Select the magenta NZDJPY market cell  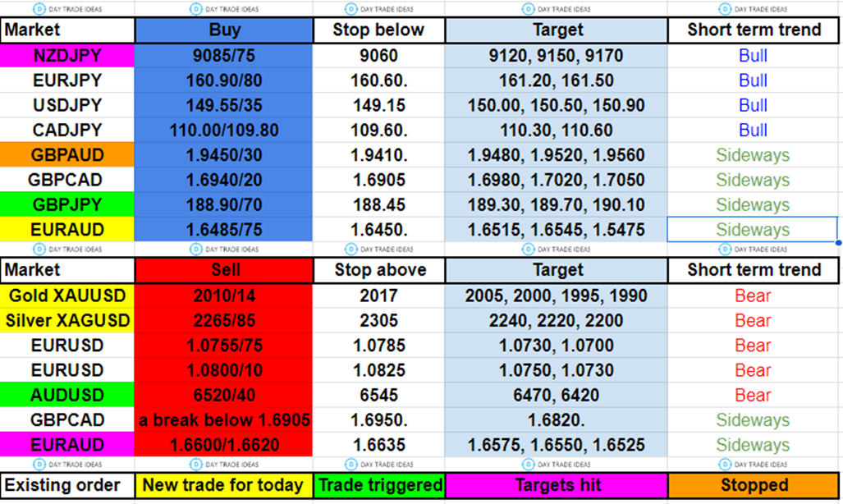pos(67,56)
